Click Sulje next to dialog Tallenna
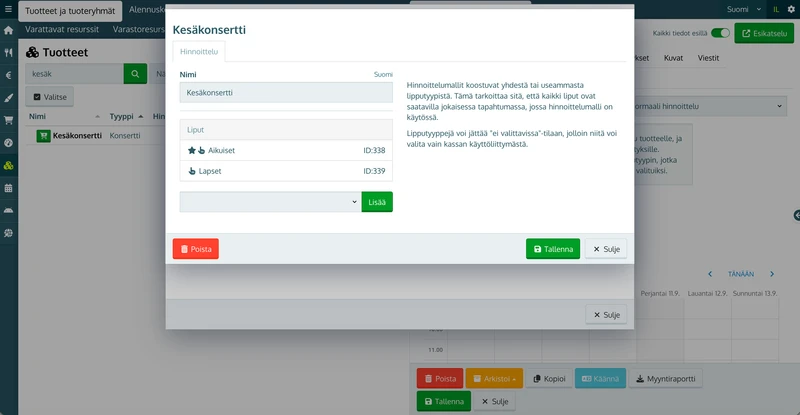The width and height of the screenshot is (800, 415). click(606, 249)
